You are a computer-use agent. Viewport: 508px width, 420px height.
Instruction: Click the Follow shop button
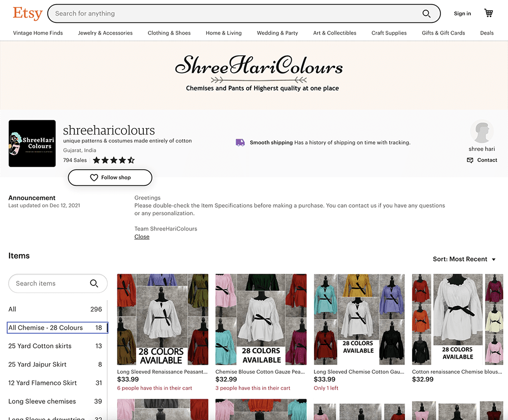[x=110, y=177]
